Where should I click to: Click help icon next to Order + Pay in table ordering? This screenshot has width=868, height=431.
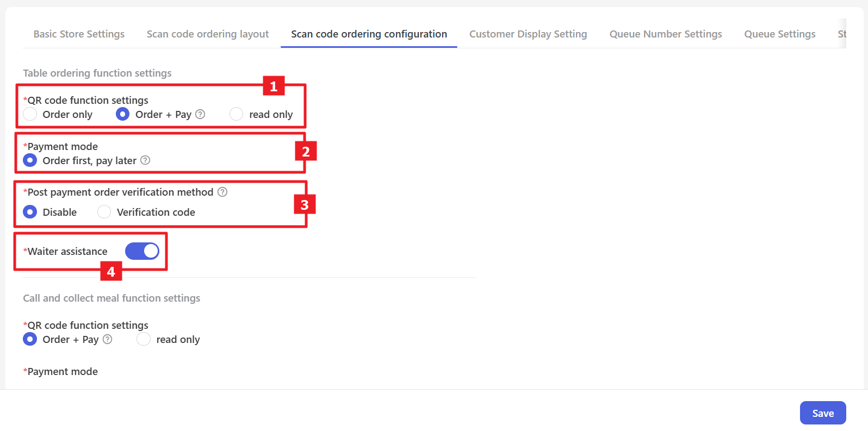tap(200, 114)
